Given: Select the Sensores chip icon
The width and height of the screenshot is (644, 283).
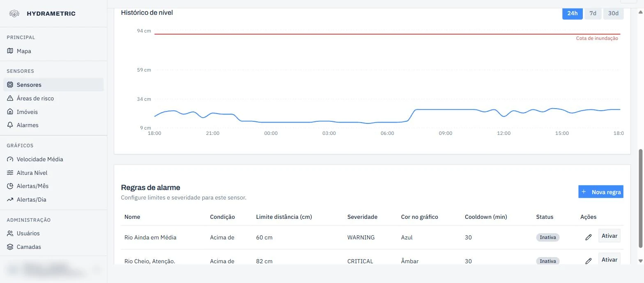Looking at the screenshot, I should coord(10,85).
